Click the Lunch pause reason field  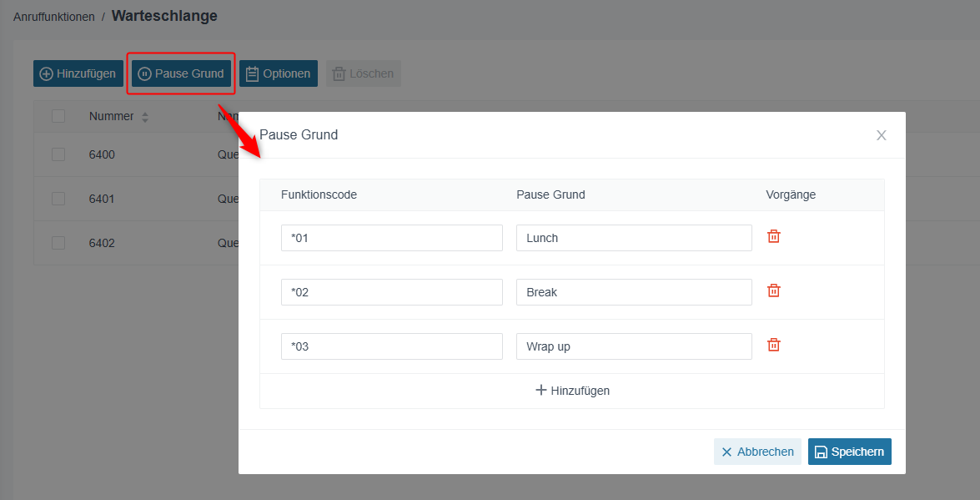[x=634, y=238]
